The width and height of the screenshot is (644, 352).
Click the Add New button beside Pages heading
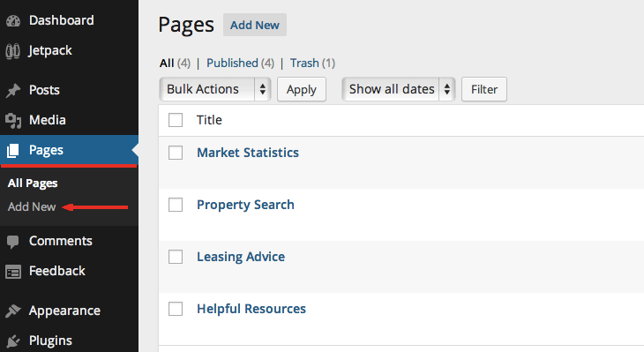tap(255, 25)
